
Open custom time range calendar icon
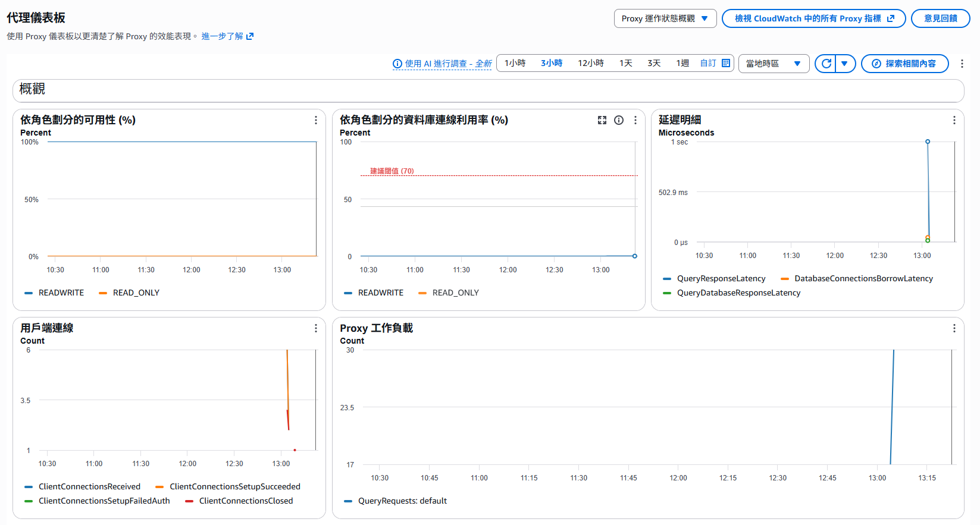(726, 63)
